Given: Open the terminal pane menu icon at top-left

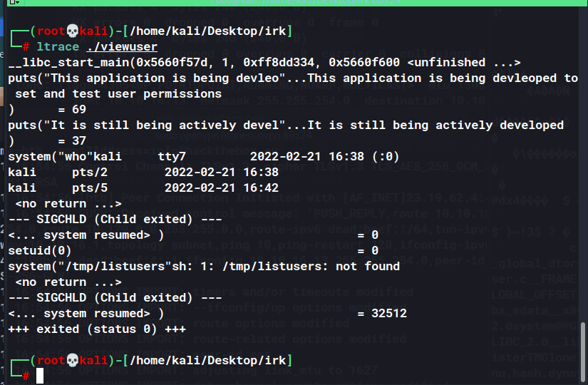Looking at the screenshot, I should (13, 2).
